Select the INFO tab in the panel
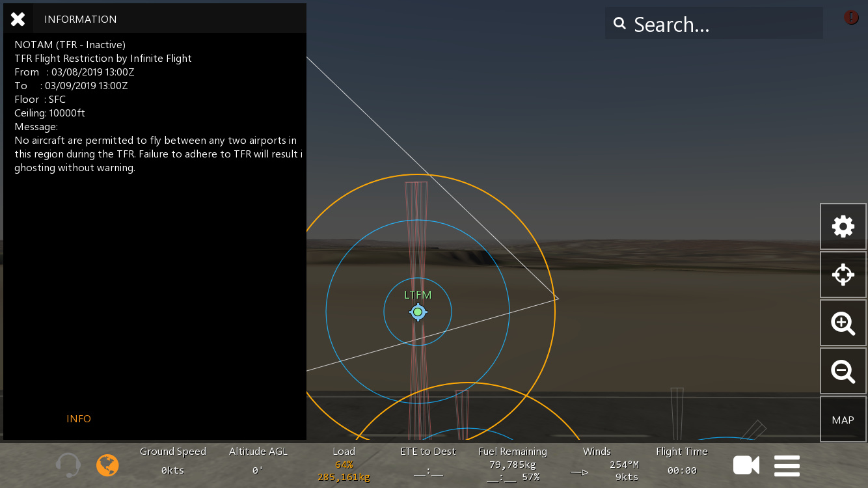The width and height of the screenshot is (868, 488). pos(79,419)
